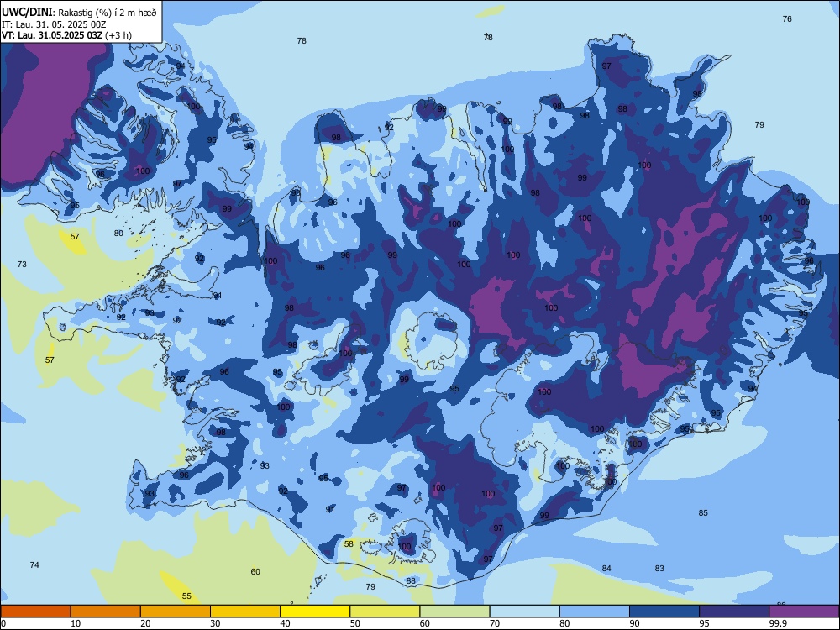Click the '85' humidity value on map

703,513
